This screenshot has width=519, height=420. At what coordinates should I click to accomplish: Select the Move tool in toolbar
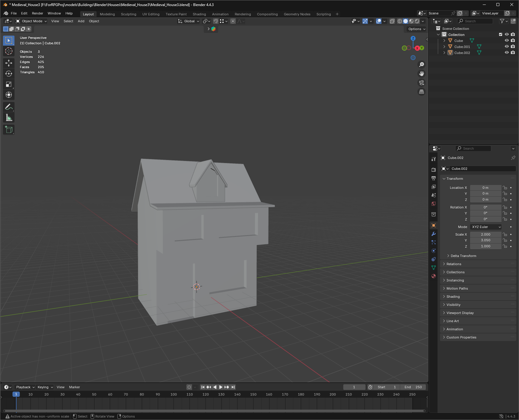(9, 63)
